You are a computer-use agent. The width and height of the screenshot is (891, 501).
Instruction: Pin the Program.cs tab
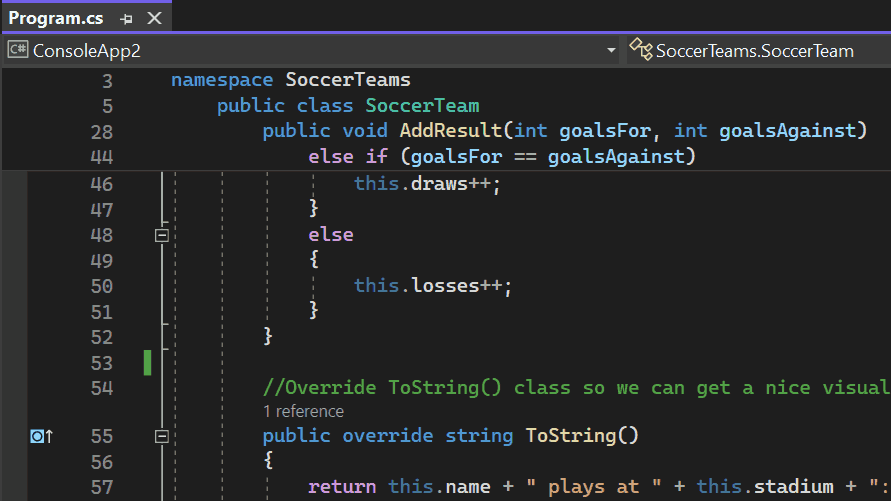point(126,19)
